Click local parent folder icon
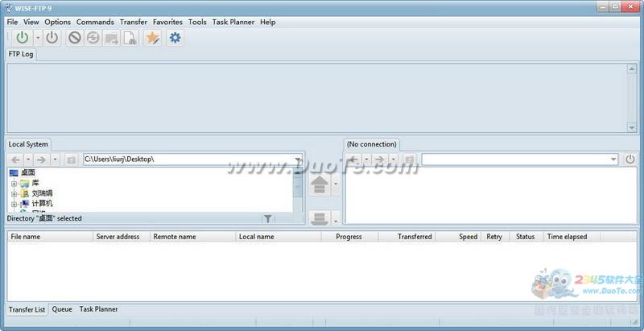644x331 pixels. point(71,159)
